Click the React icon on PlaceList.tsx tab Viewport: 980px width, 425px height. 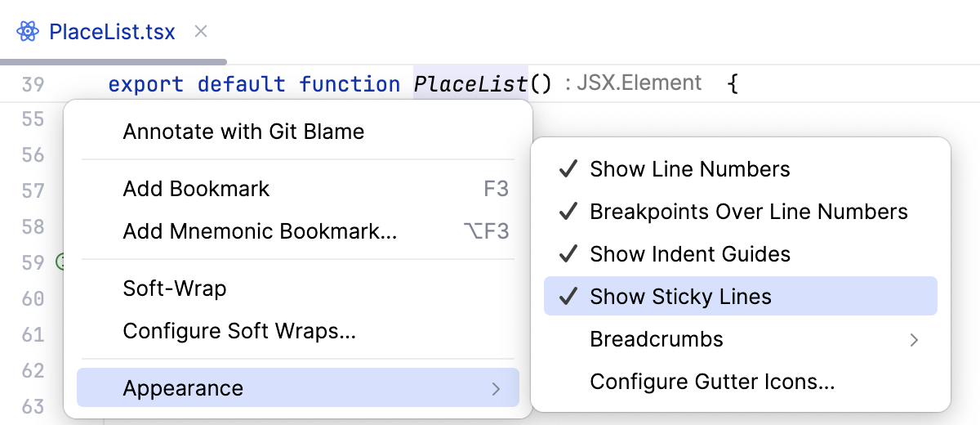coord(28,32)
